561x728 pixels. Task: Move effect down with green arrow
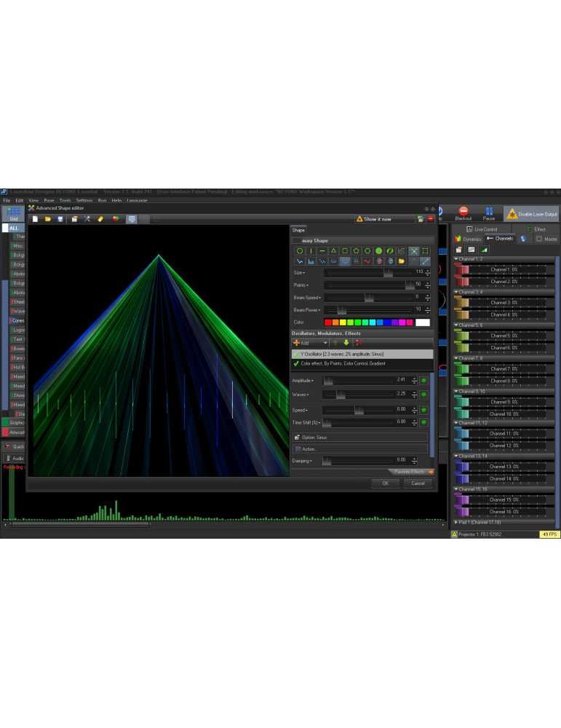346,342
